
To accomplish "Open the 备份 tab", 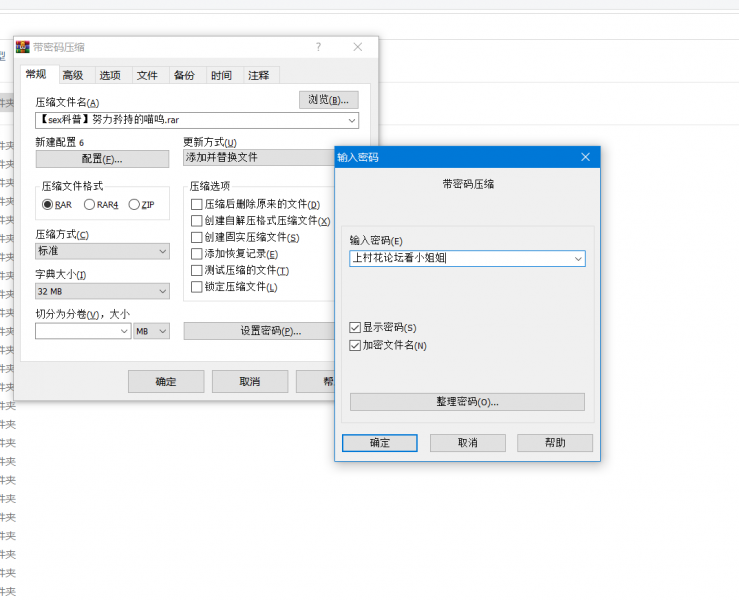I will (x=184, y=75).
